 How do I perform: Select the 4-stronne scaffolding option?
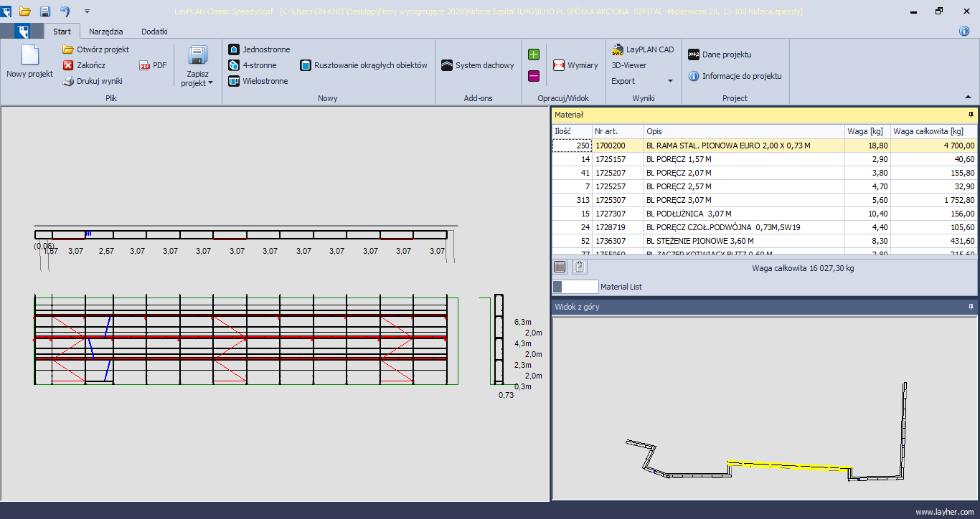(234, 65)
